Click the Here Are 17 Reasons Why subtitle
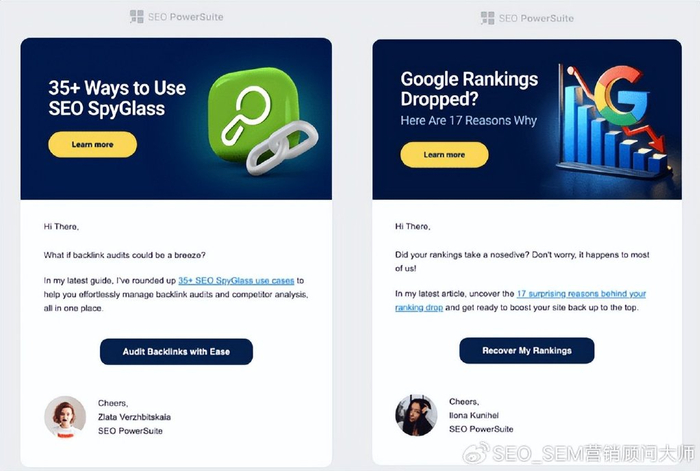 tap(468, 121)
